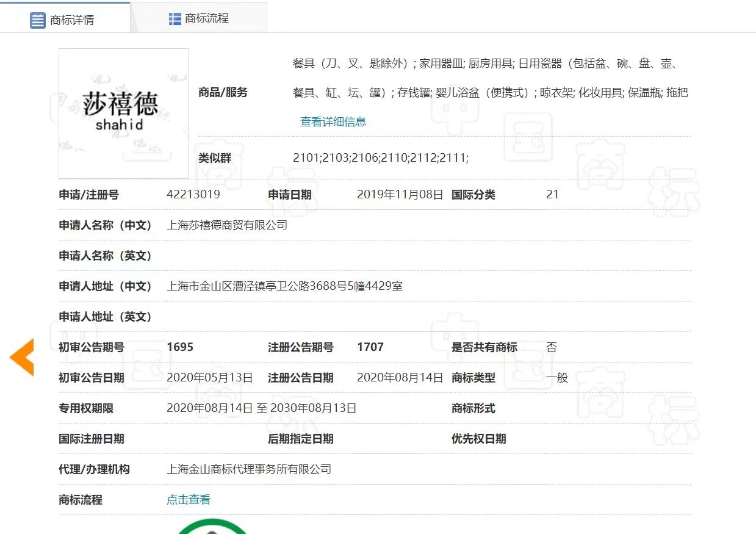
Task: Open the 查看详细信息 link
Action: point(333,121)
